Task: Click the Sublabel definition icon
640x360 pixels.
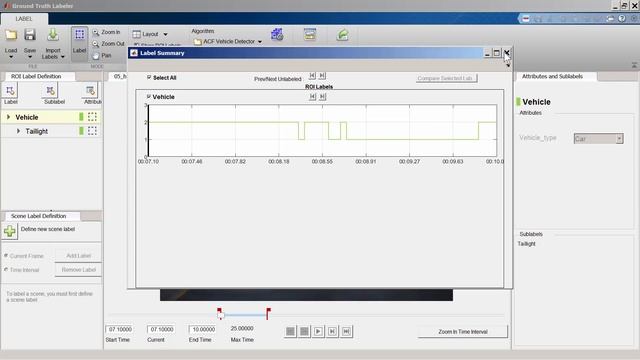Action: pyautogui.click(x=50, y=91)
